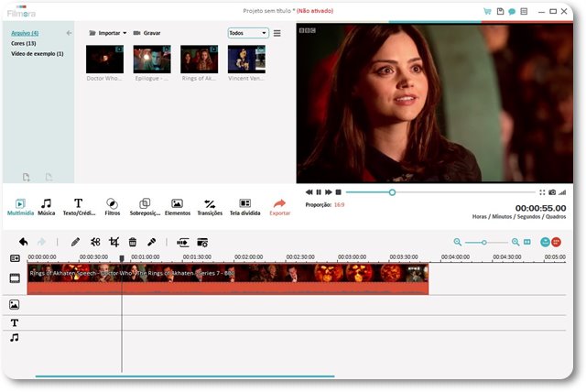Click the red round chat icon

click(x=556, y=242)
